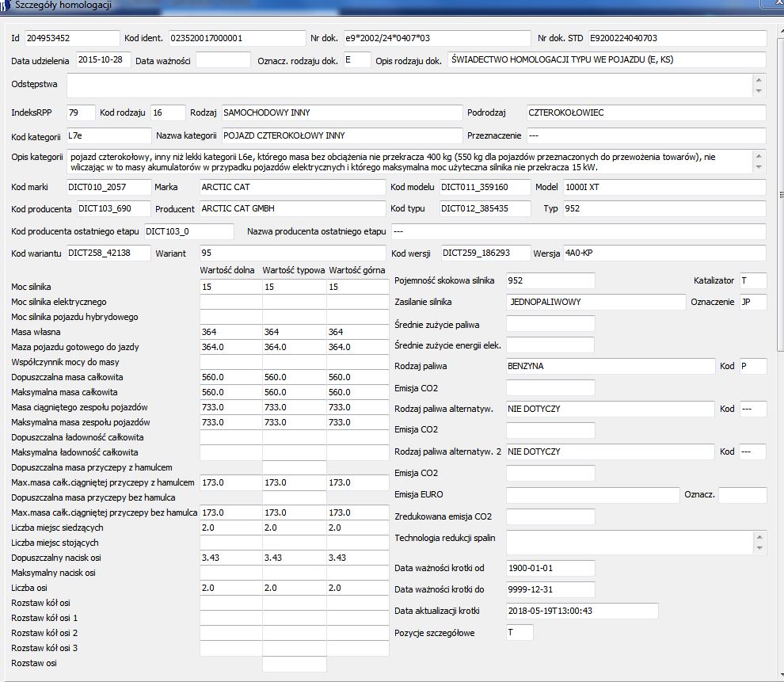Click the Kod producenta field DICT103_690
Image resolution: width=784 pixels, height=682 pixels.
tap(113, 208)
